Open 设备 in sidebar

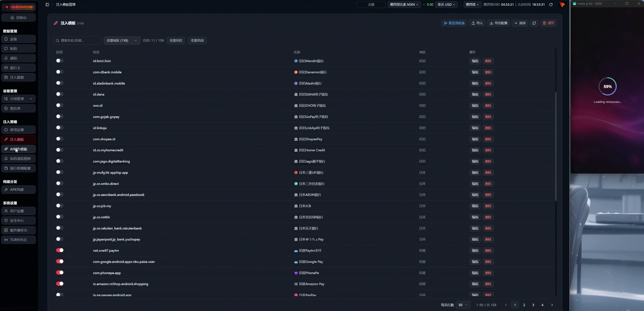click(x=19, y=39)
